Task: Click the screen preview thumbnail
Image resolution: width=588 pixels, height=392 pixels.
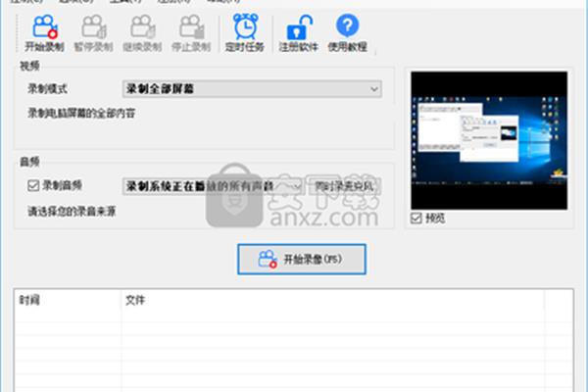Action: 489,141
